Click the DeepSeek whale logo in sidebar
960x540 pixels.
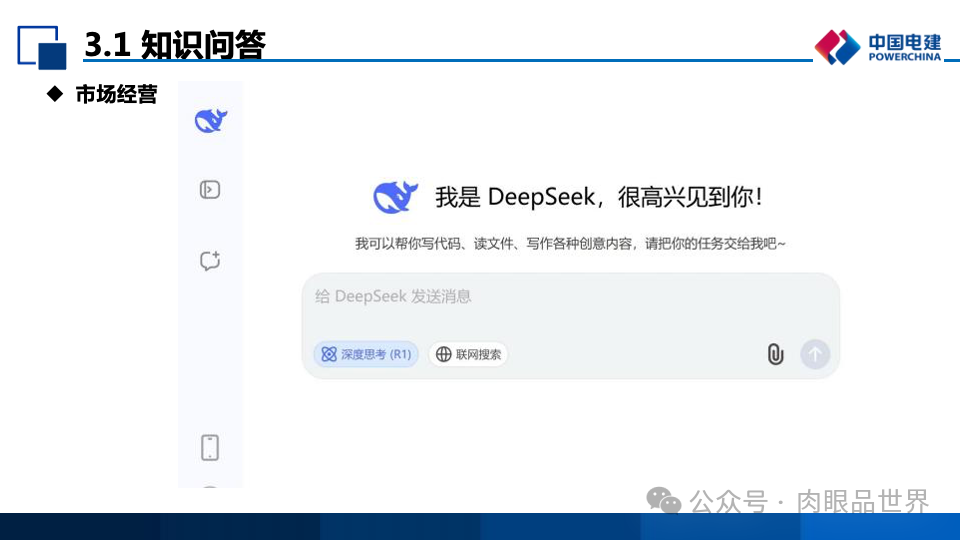[211, 121]
